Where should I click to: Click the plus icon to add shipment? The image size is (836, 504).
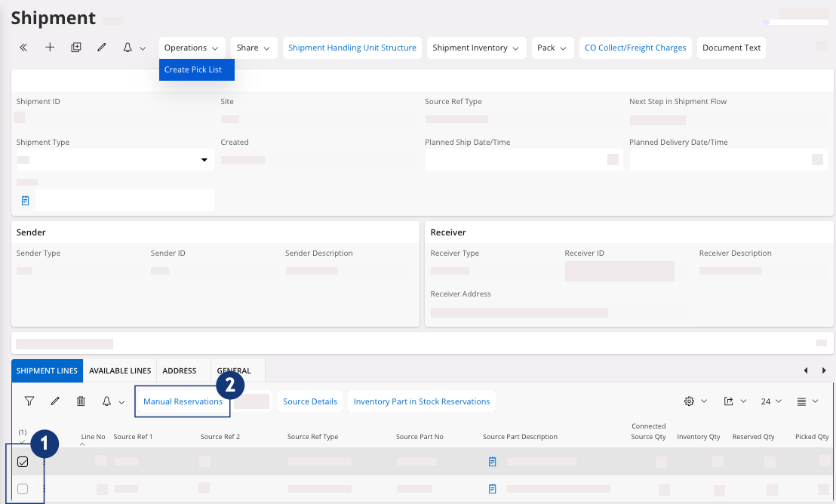50,48
